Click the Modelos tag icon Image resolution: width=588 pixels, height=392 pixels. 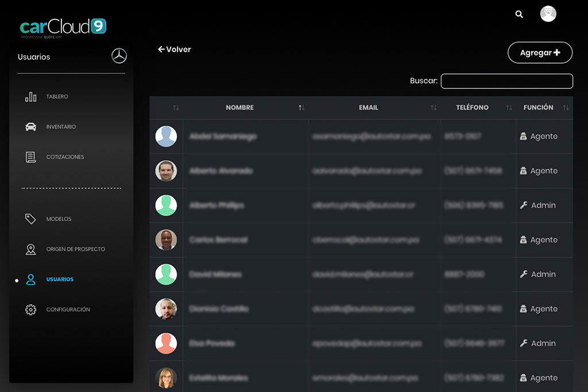pos(31,219)
